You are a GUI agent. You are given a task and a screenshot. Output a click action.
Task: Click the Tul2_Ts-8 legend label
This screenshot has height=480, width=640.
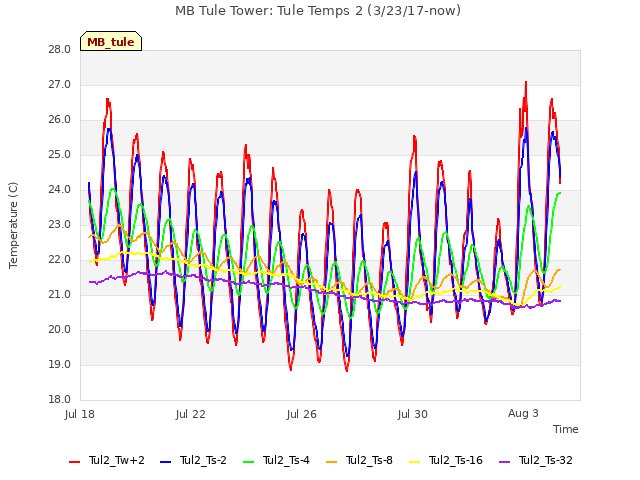point(369,460)
